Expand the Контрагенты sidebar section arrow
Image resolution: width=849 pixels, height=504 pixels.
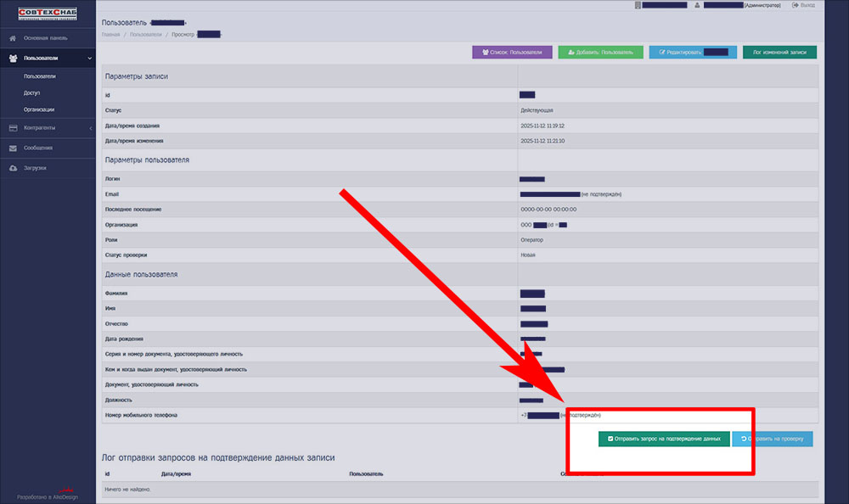[90, 128]
